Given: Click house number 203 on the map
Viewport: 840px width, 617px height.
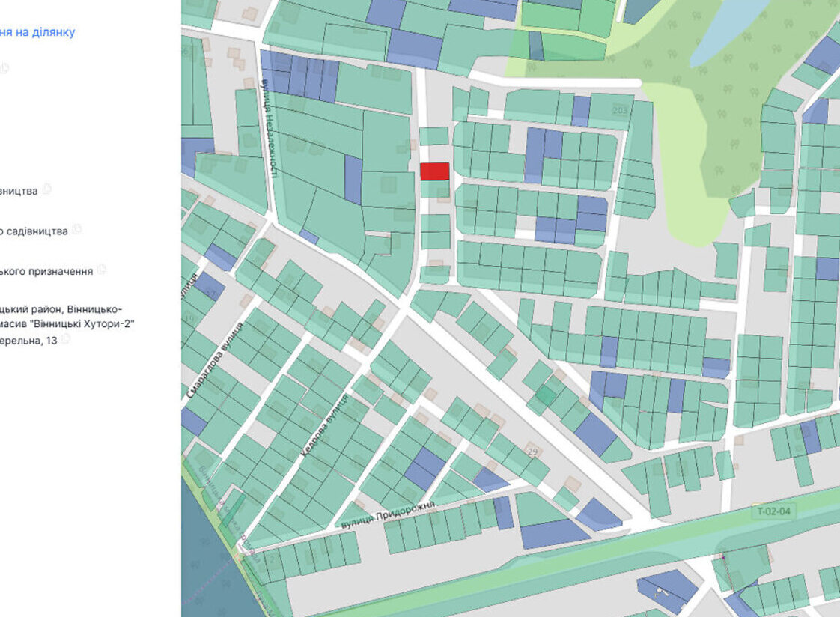Looking at the screenshot, I should point(620,110).
